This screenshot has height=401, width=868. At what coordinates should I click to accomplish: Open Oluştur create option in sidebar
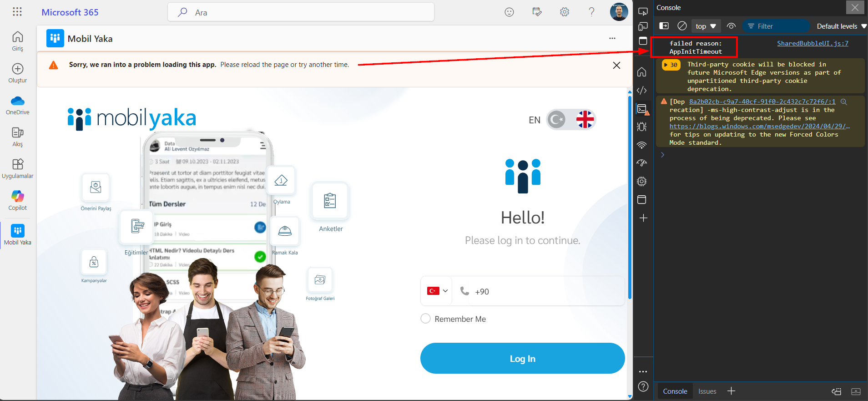pyautogui.click(x=18, y=73)
